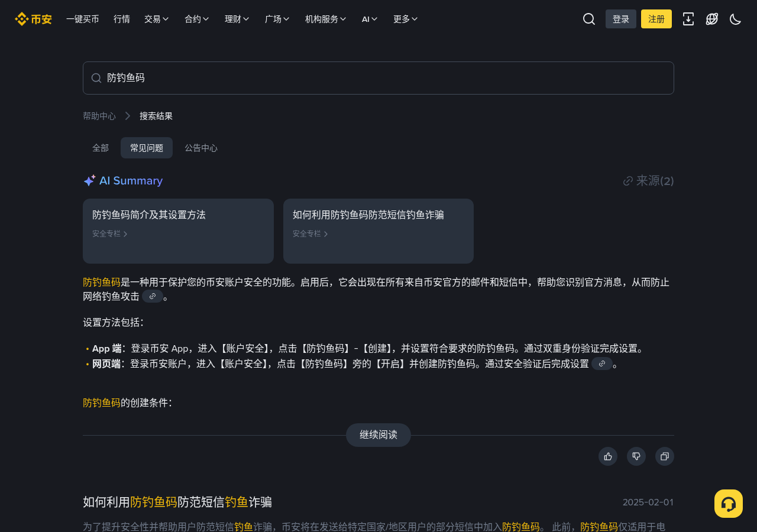Click the AI Summary sparkle icon
Screen dimensions: 757x532
coord(89,181)
